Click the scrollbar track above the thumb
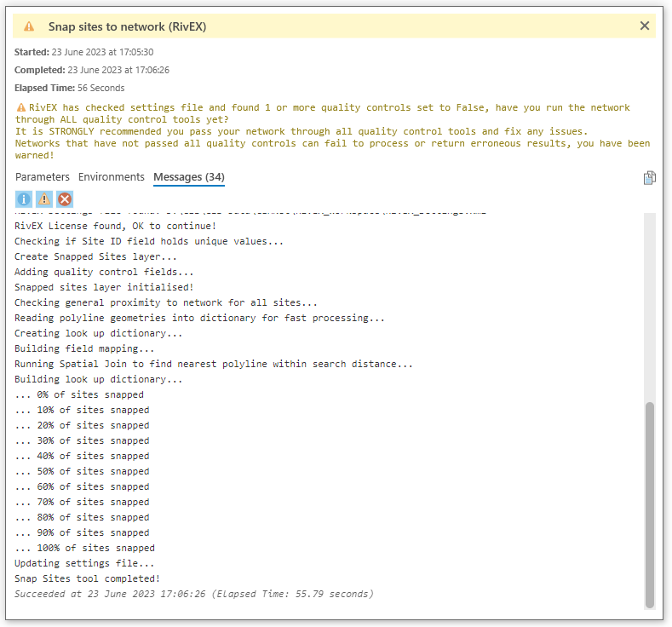 pyautogui.click(x=650, y=308)
